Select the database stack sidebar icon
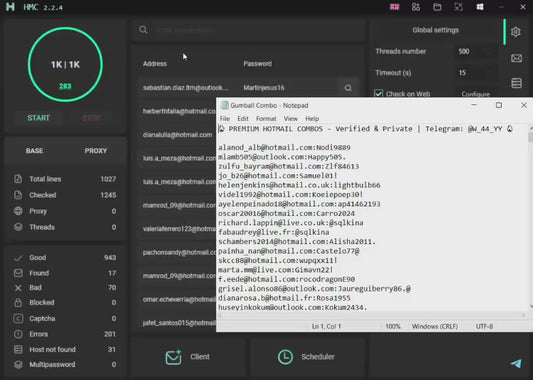 (x=516, y=83)
